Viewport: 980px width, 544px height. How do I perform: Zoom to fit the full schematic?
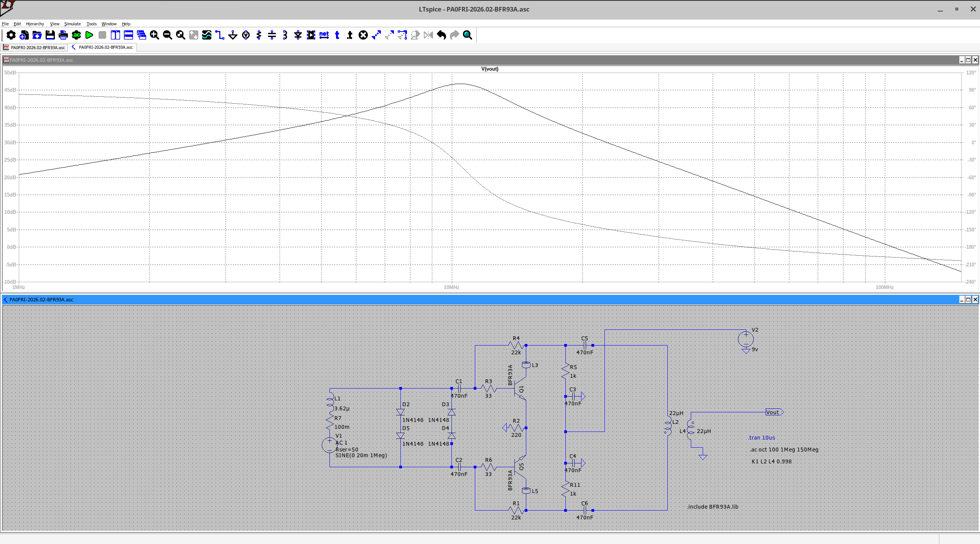coord(180,35)
